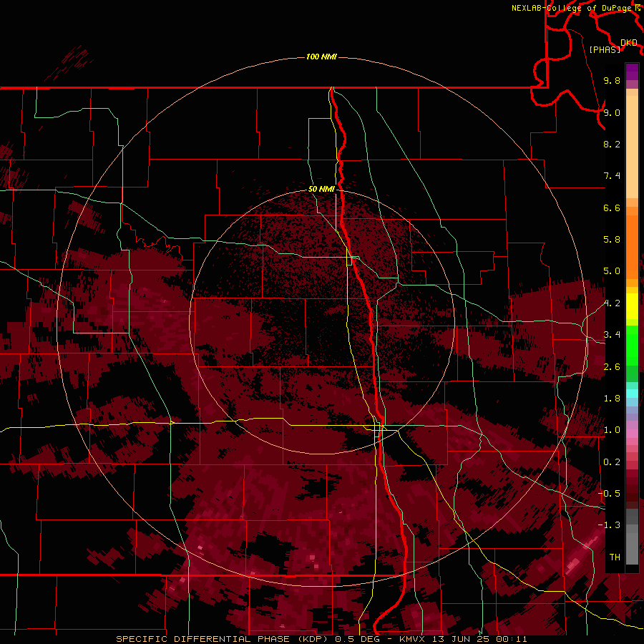Pick the bright green segment of the color bar

pyautogui.click(x=632, y=345)
